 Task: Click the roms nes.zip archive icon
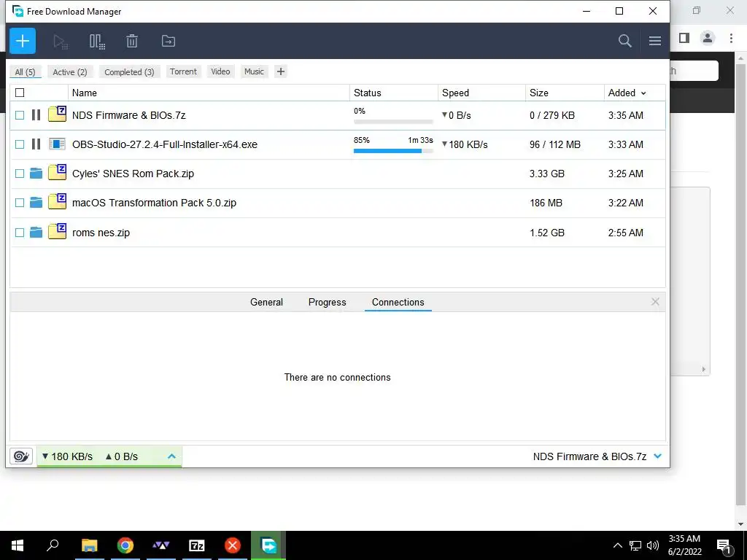pyautogui.click(x=57, y=231)
